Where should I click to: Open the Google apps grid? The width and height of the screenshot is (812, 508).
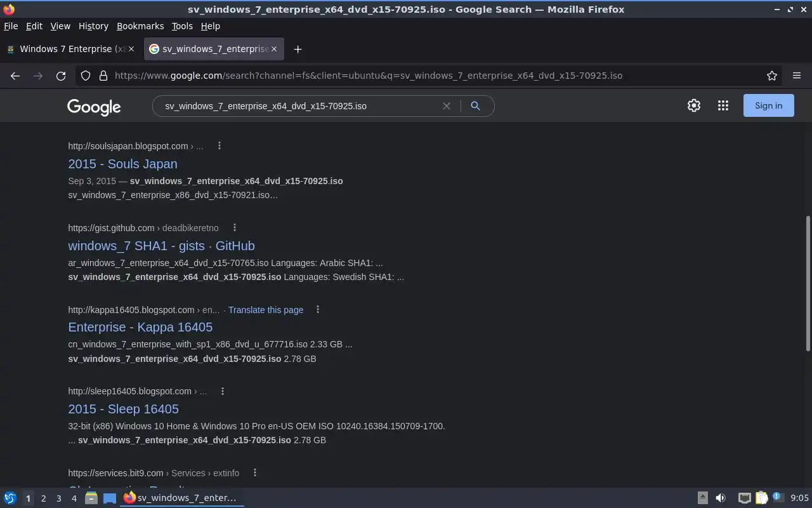[723, 106]
